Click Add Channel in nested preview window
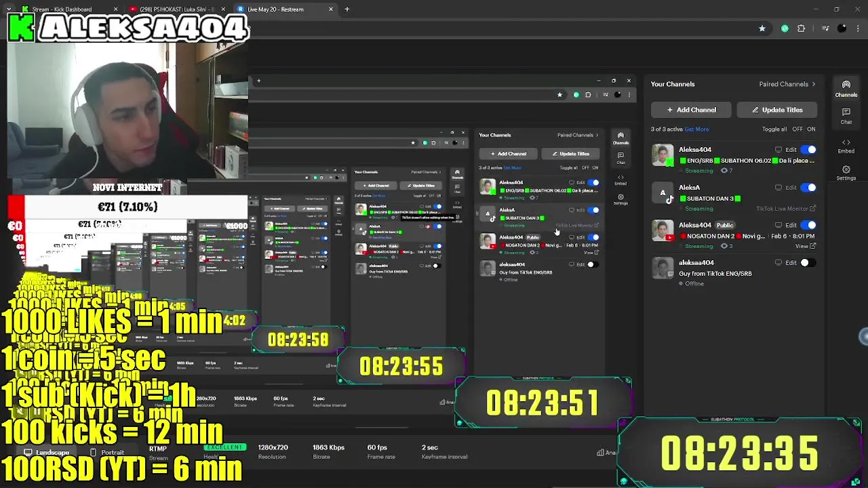868x488 pixels. (508, 154)
